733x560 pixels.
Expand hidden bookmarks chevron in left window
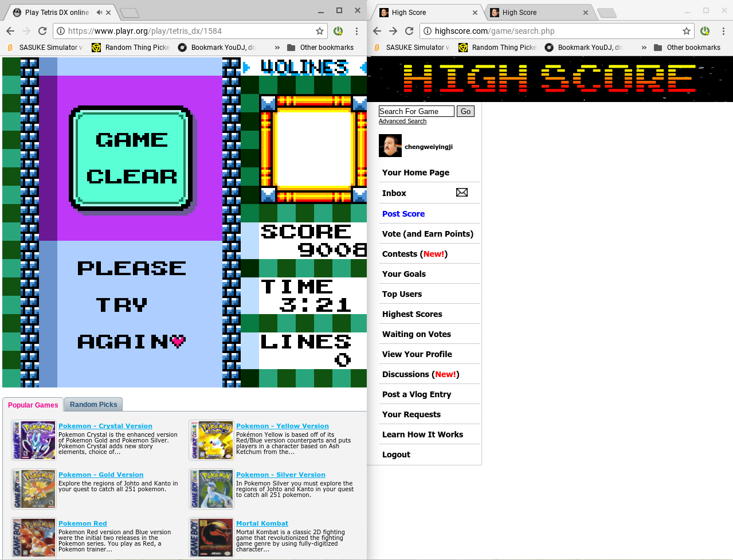pos(277,48)
